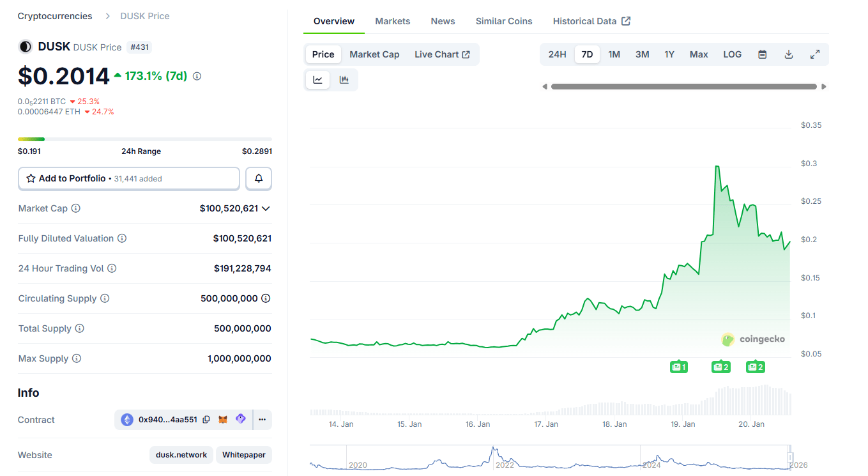868x476 pixels.
Task: Click the Circulating Supply label info icon
Action: coord(105,298)
